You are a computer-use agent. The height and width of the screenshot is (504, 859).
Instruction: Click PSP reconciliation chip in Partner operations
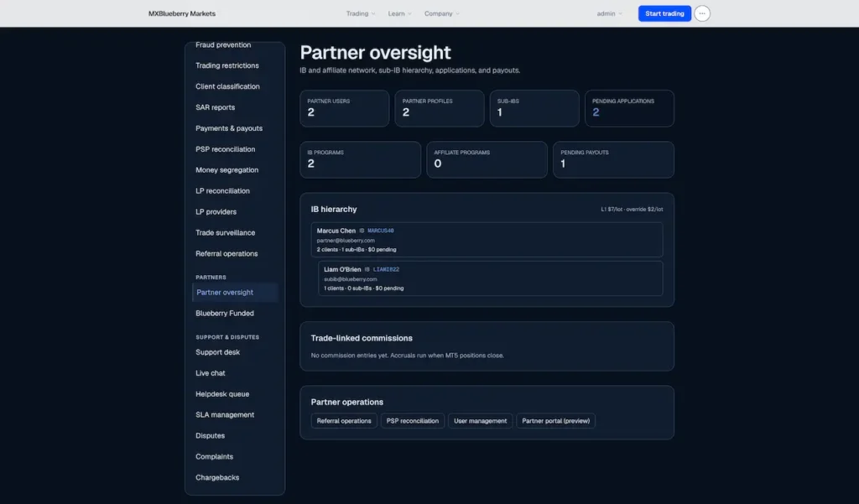click(x=413, y=421)
